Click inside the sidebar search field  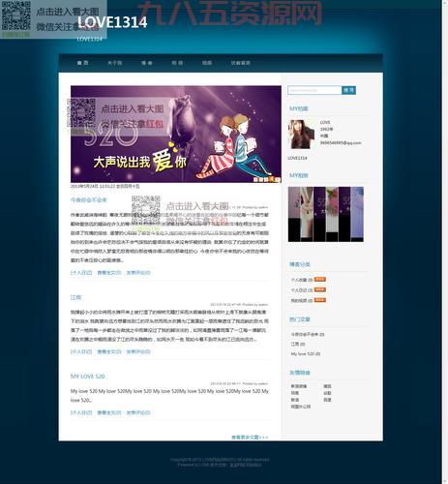pyautogui.click(x=314, y=90)
